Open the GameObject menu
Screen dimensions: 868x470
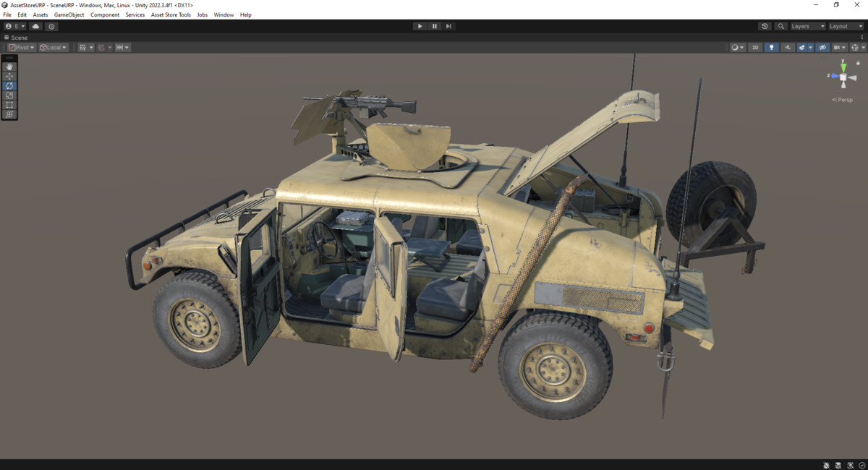coord(69,14)
